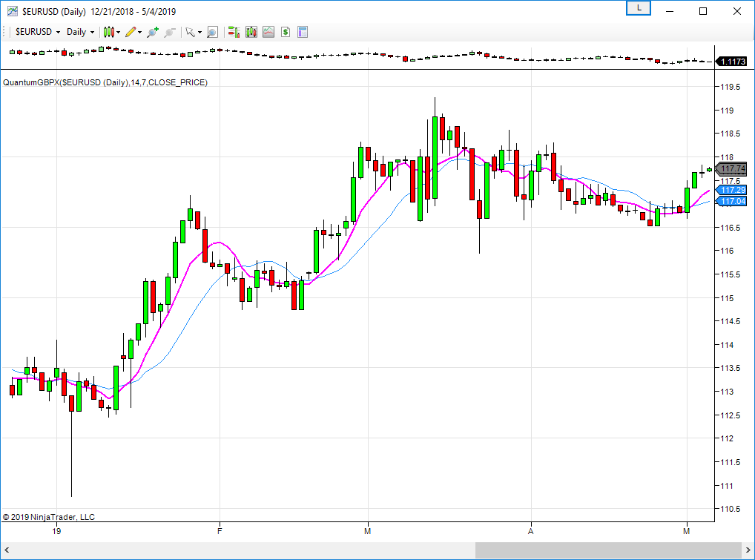
Task: Open the Chart Trader icon
Action: [234, 32]
